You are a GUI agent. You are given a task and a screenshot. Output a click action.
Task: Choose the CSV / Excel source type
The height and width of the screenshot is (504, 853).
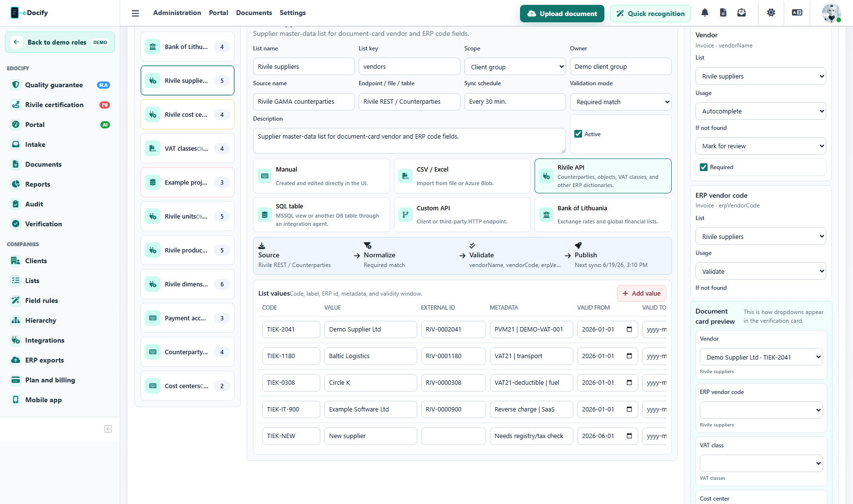point(462,176)
